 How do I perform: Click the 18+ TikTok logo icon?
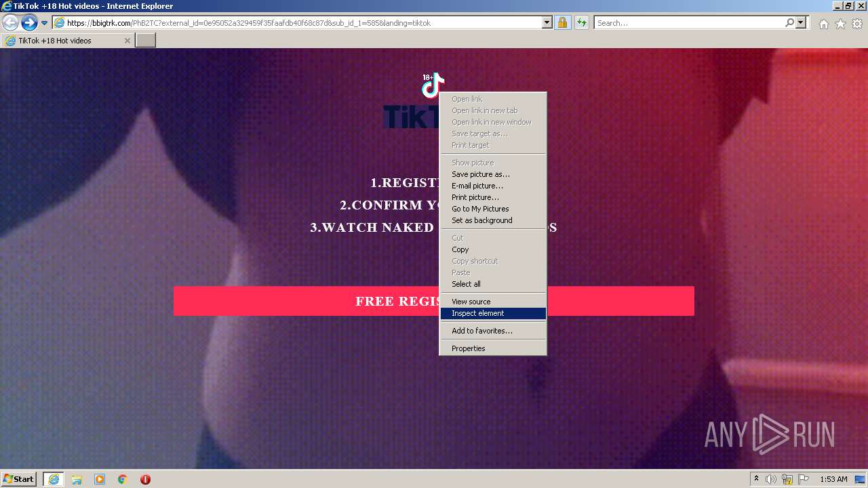pyautogui.click(x=432, y=85)
